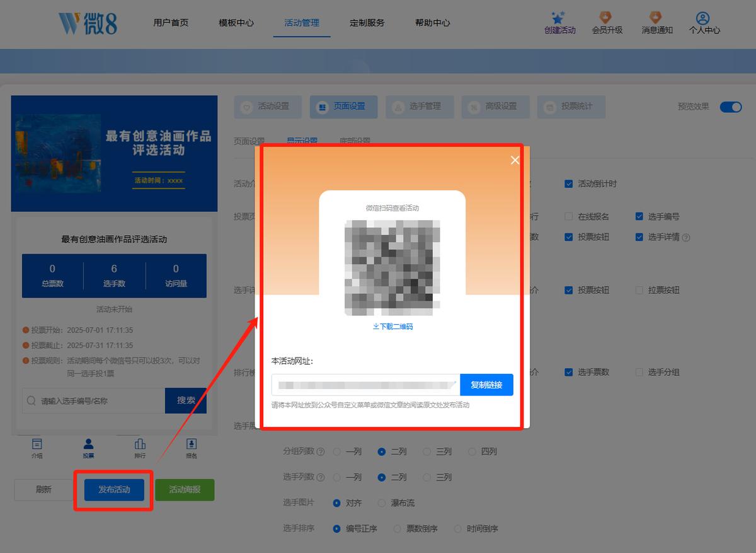The image size is (756, 553).
Task: Open the 消息通知 icon
Action: point(656,17)
